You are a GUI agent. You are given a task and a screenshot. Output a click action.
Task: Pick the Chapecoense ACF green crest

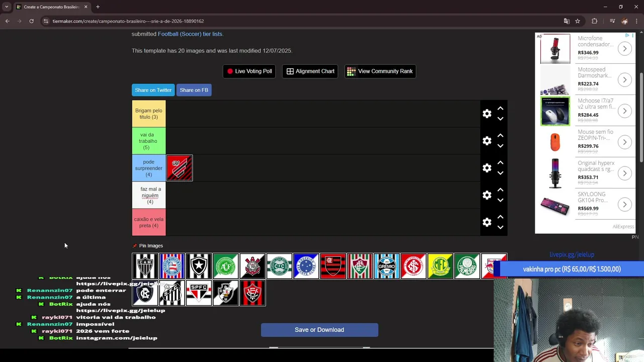coord(225,266)
